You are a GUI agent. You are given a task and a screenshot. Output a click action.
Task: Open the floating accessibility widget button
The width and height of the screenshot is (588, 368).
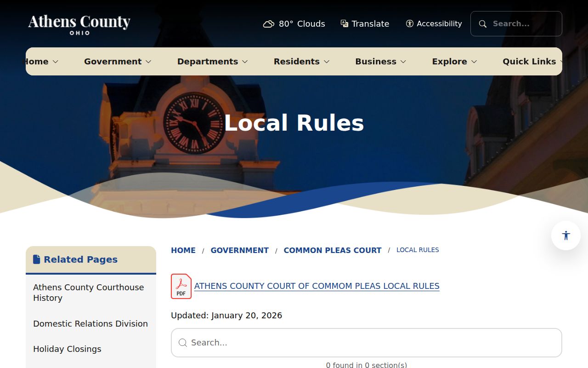(x=566, y=236)
